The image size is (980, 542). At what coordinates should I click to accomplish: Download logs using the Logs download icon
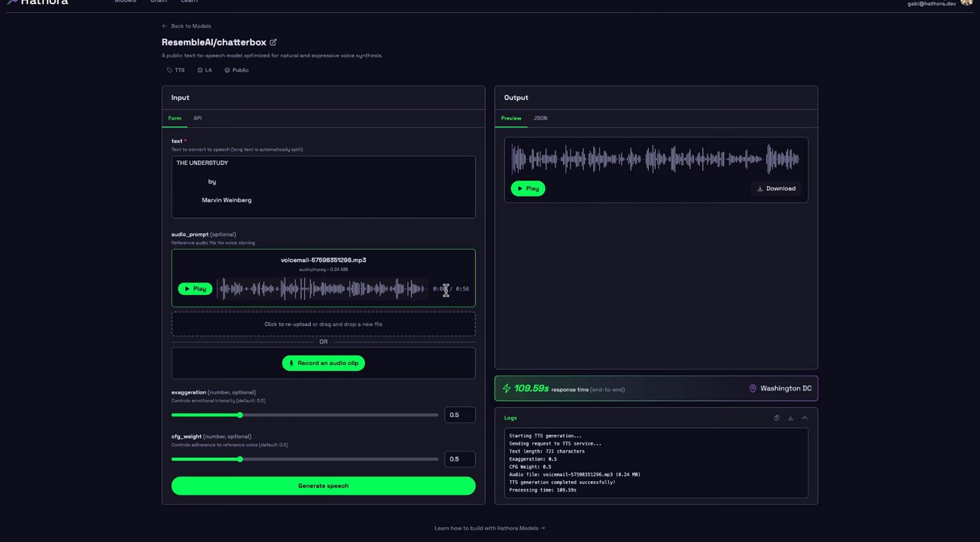tap(790, 418)
